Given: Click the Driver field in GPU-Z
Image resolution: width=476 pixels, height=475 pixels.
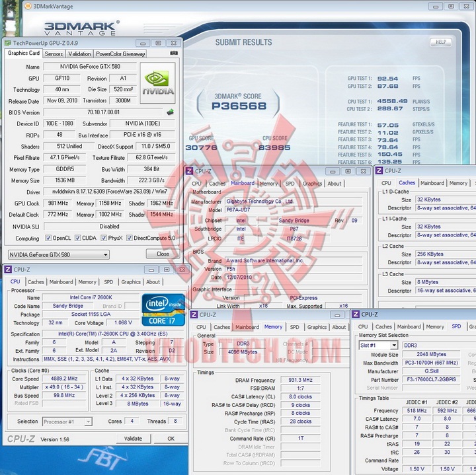Looking at the screenshot, I should [x=110, y=192].
